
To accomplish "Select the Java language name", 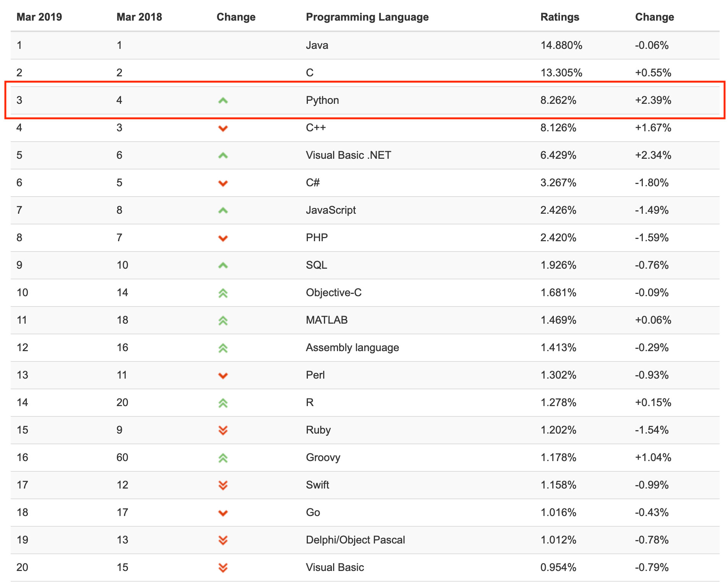I will point(317,45).
